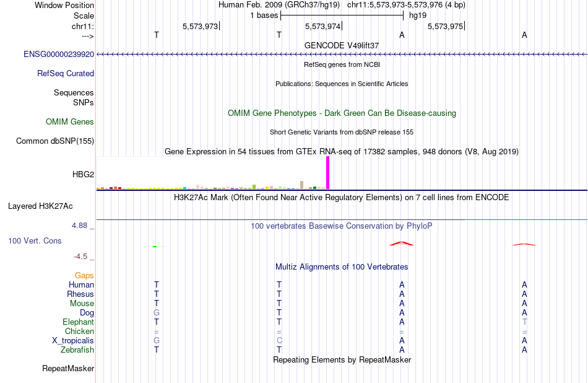This screenshot has width=588, height=383.
Task: Click 100 vertebrates Basewise Conservation by PhyloP title
Action: click(x=342, y=226)
